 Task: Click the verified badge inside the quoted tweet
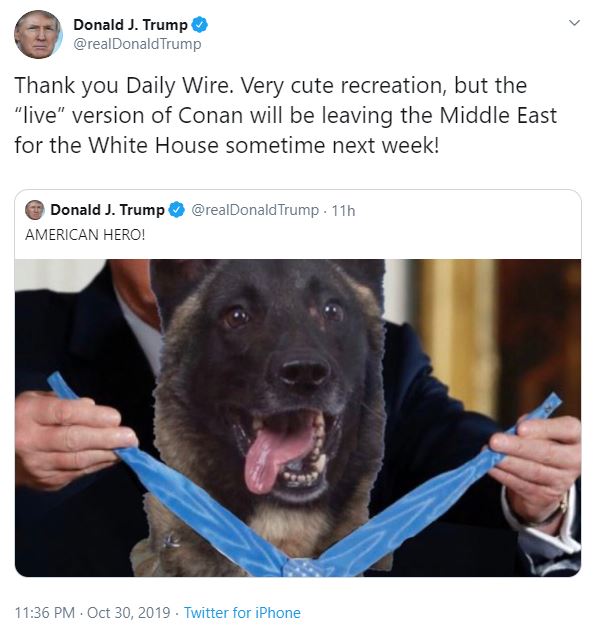click(x=177, y=210)
